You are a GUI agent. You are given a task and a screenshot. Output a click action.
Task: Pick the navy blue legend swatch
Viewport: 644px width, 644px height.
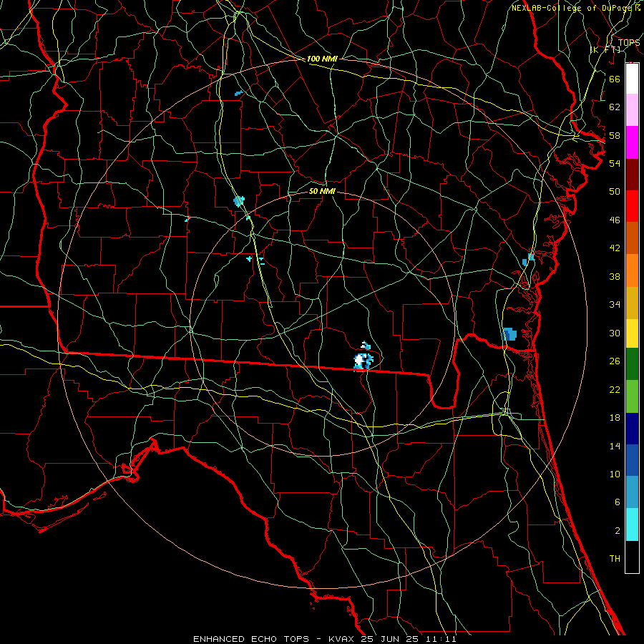coord(632,429)
